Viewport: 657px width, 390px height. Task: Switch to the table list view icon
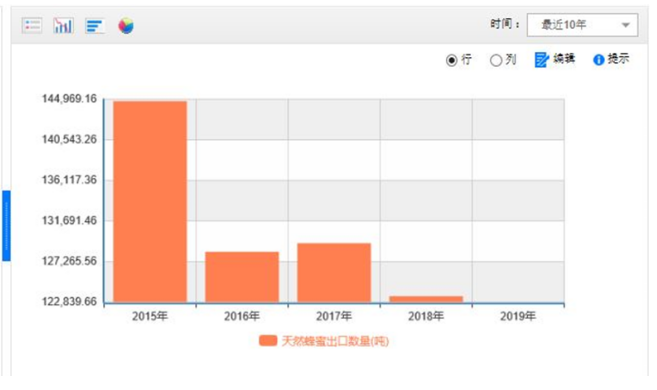[x=32, y=26]
